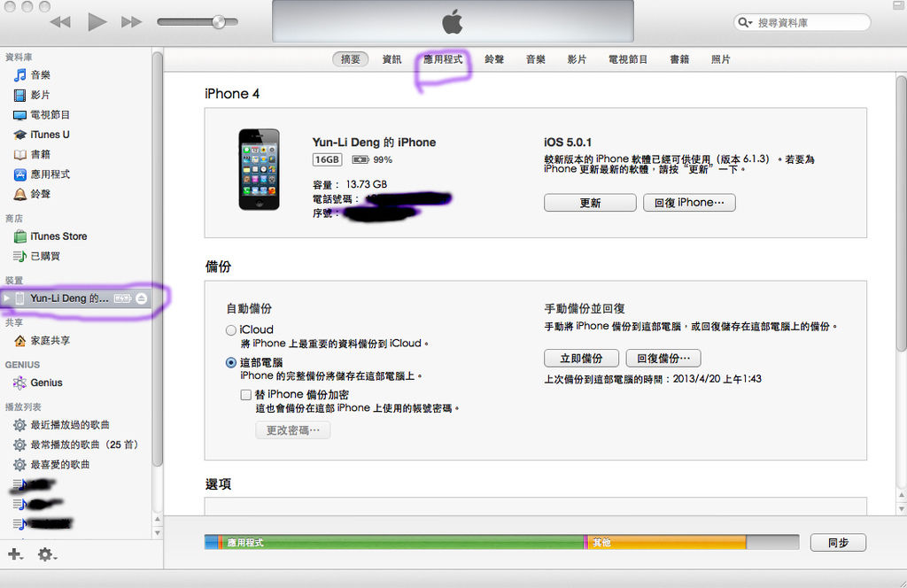907x588 pixels.
Task: Open 最喜愛的歌曲 smart playlist
Action: 51,464
